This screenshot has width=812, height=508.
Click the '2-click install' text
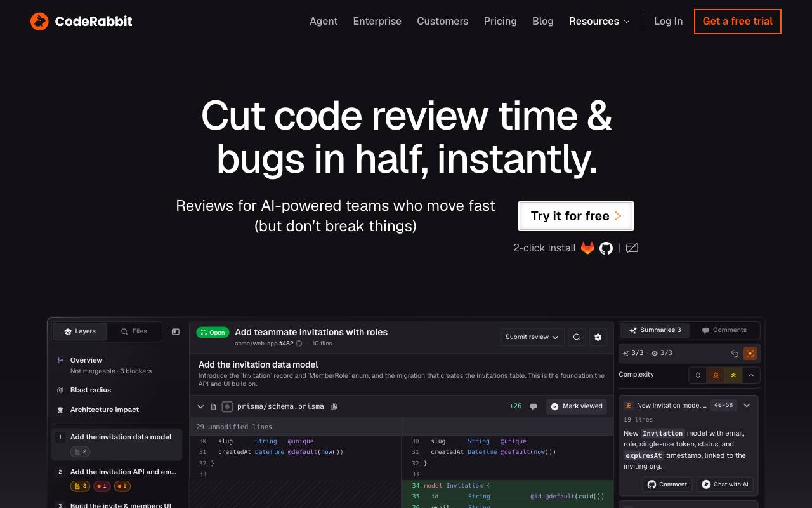(544, 248)
